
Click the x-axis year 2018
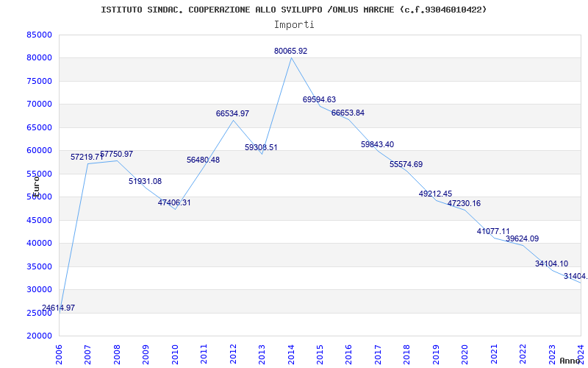[x=407, y=354]
